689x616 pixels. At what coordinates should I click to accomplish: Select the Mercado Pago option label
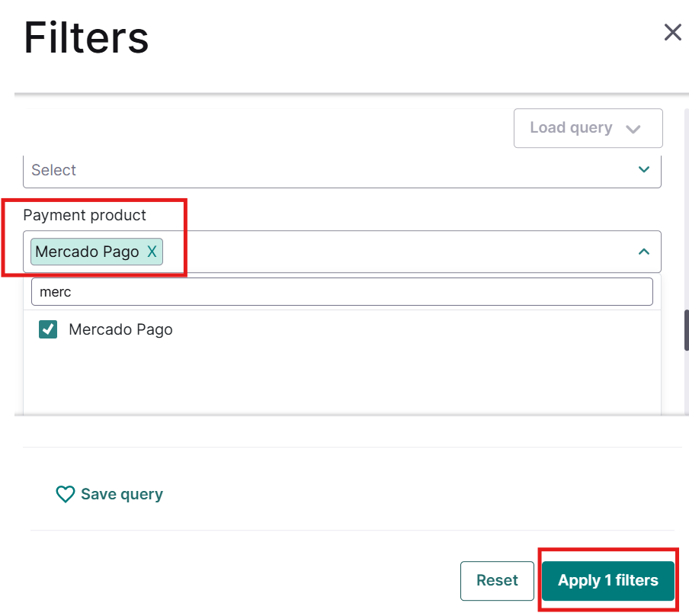pos(120,330)
